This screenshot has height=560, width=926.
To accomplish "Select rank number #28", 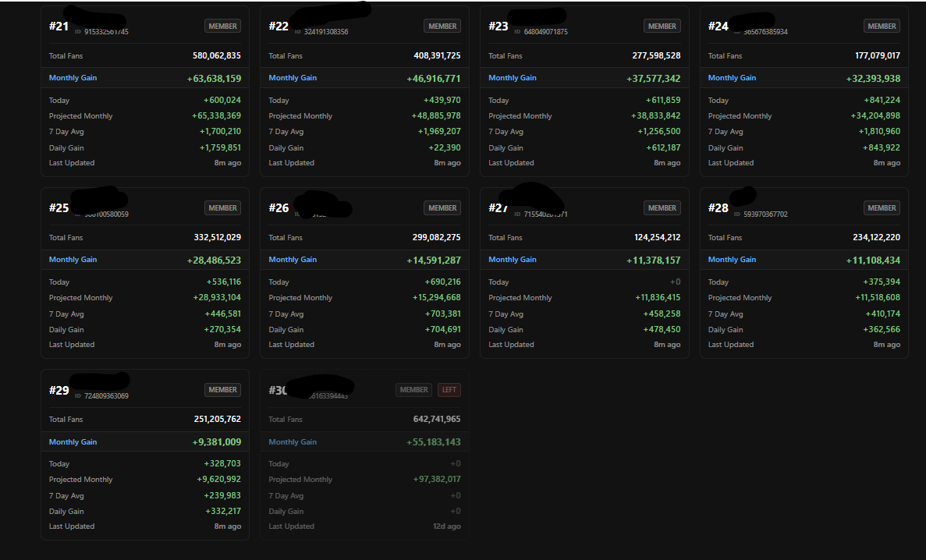I will (718, 208).
